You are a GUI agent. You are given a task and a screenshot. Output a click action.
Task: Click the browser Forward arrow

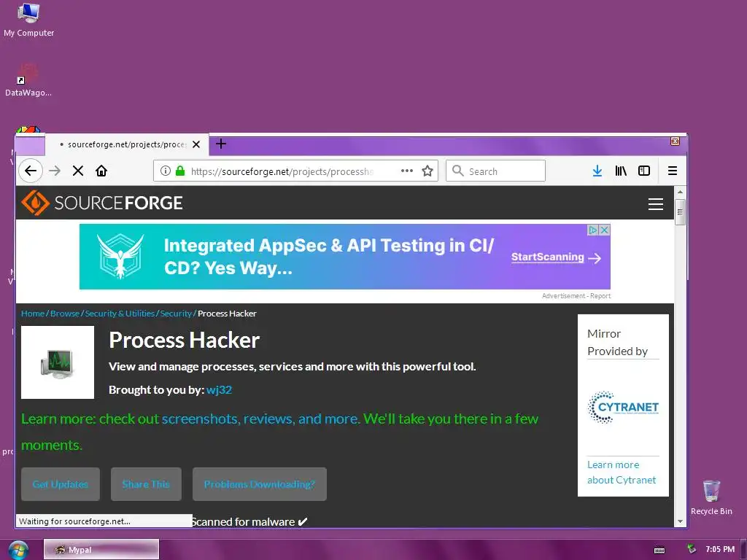coord(55,171)
